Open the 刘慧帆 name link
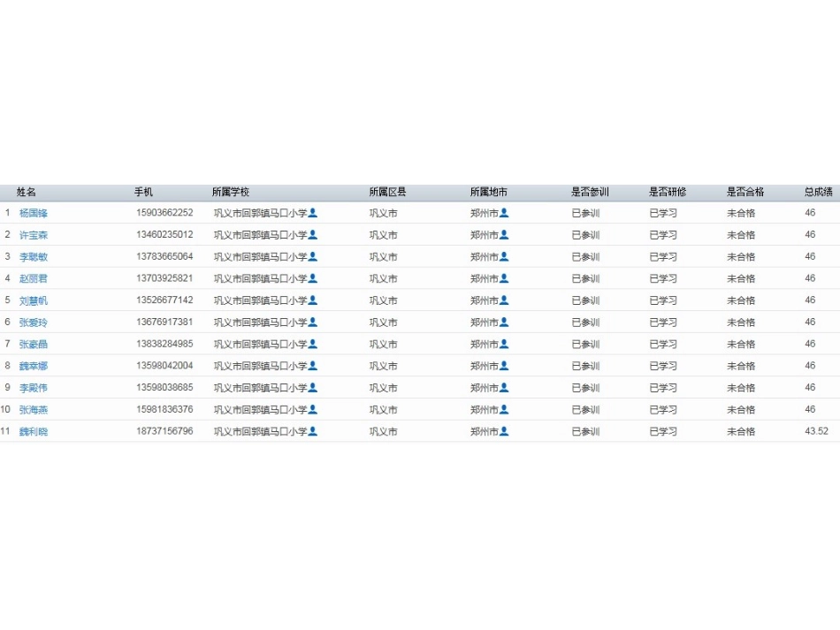Screen dimensions: 840x630 coord(34,300)
